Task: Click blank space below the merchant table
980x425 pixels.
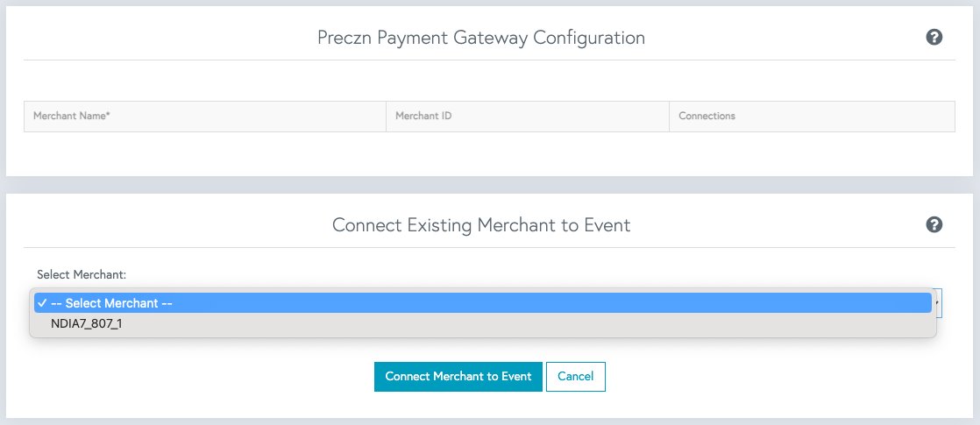Action: 489,153
